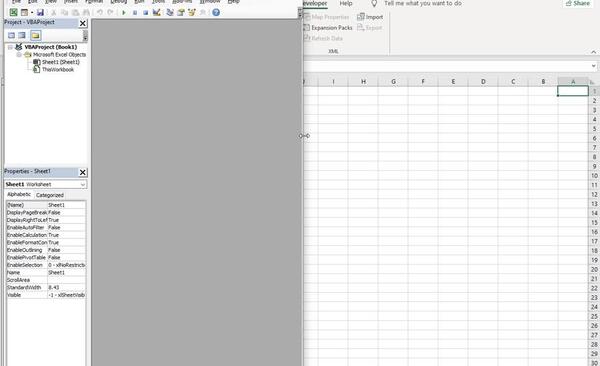Collapse the Excel ribbon with the chevron
The height and width of the screenshot is (366, 600).
coord(593,52)
